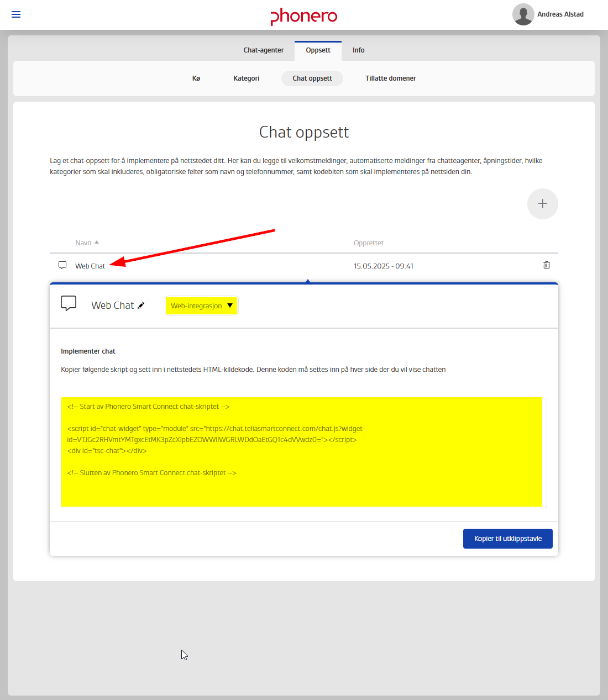Viewport: 608px width, 700px height.
Task: Edit Web Chat name with pencil icon
Action: coord(141,306)
